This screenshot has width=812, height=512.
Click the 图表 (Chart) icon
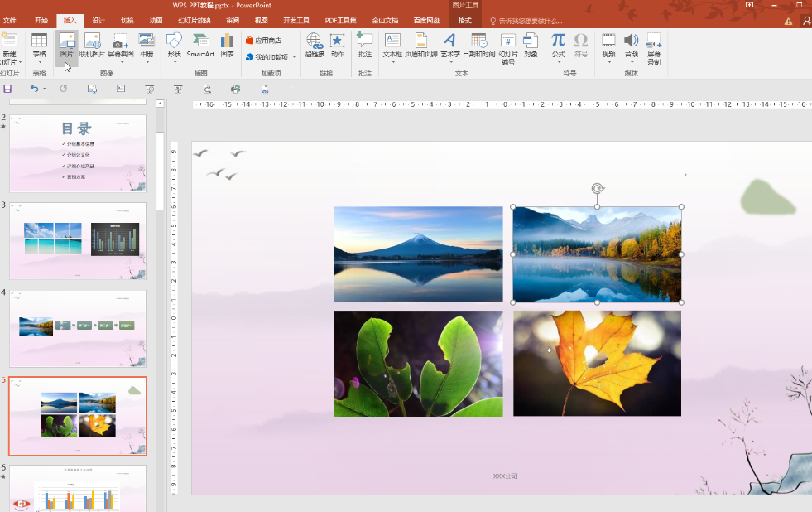(x=227, y=41)
